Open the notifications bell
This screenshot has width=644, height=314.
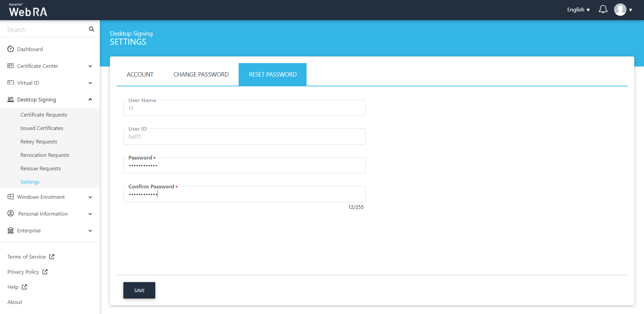pos(603,9)
